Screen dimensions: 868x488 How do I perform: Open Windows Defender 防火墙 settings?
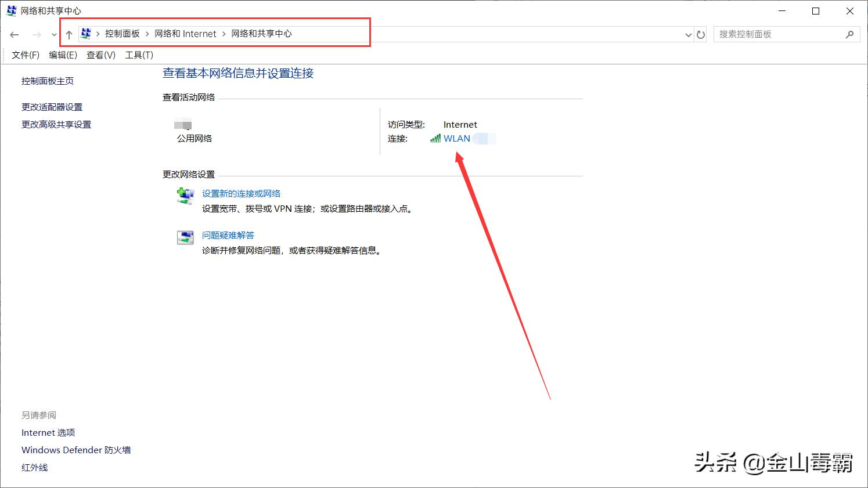pos(76,450)
